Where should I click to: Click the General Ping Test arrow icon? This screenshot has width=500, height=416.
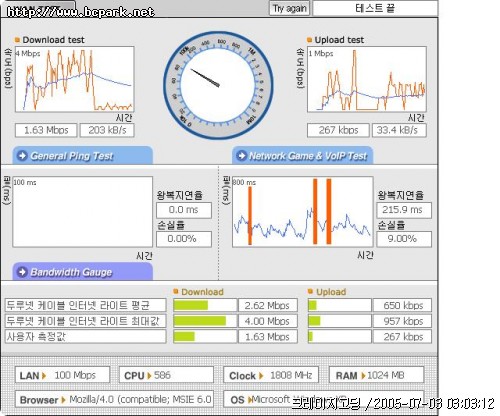click(x=22, y=156)
